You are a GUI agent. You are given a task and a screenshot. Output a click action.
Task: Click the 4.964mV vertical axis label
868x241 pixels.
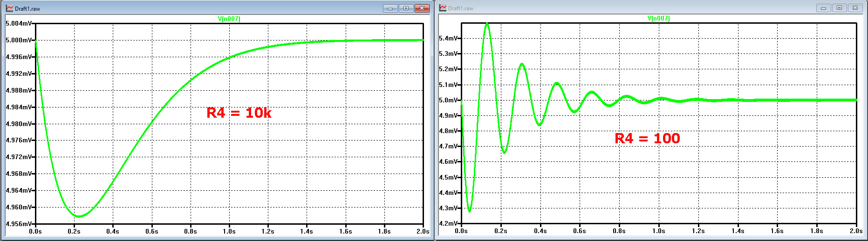click(x=19, y=190)
